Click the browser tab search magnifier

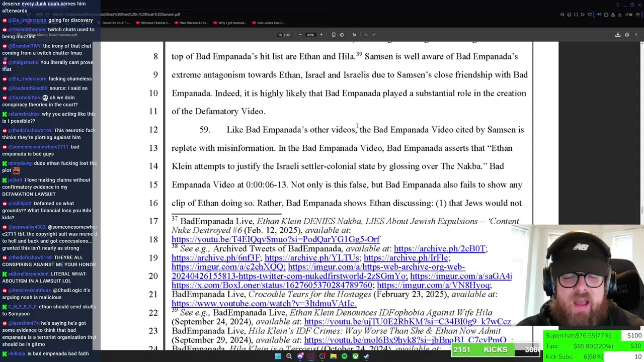tap(617, 5)
